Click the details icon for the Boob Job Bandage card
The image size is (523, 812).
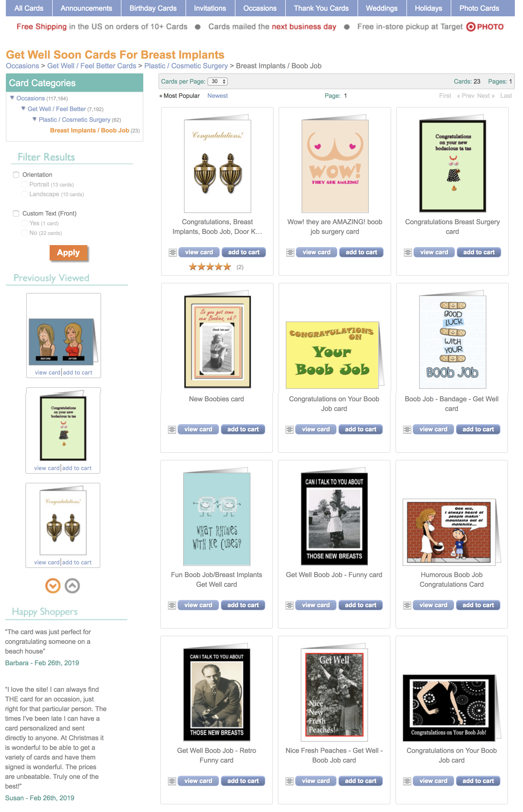point(407,430)
